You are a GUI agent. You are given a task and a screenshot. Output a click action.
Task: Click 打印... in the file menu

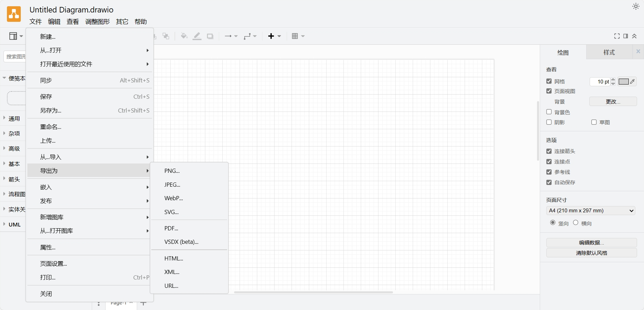click(x=90, y=277)
